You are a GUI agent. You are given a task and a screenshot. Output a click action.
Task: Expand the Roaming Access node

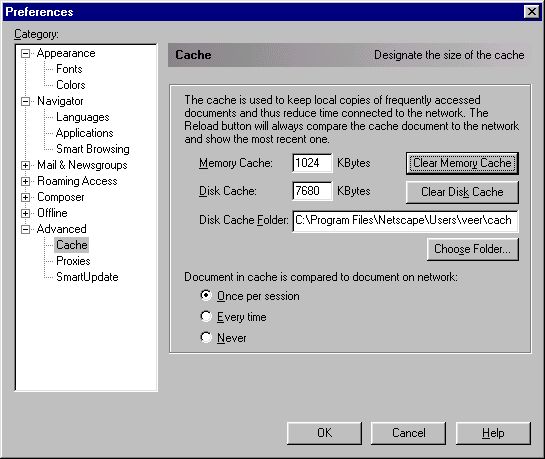point(25,181)
